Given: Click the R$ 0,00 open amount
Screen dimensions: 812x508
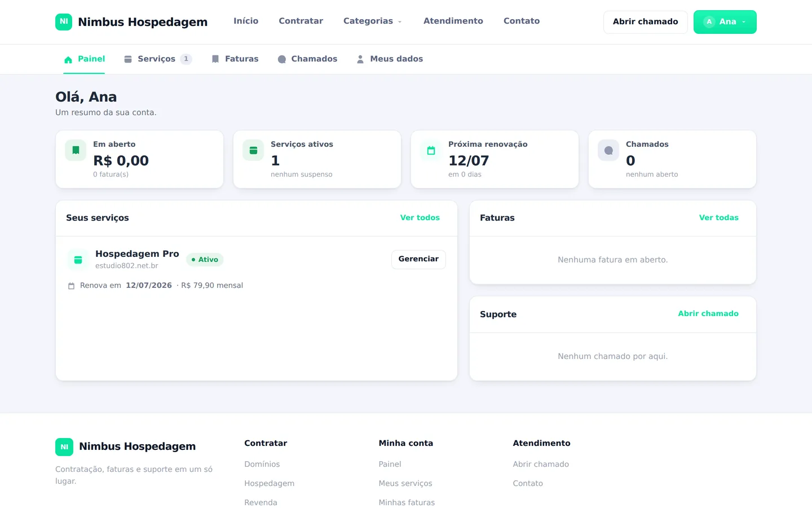Looking at the screenshot, I should tap(121, 161).
